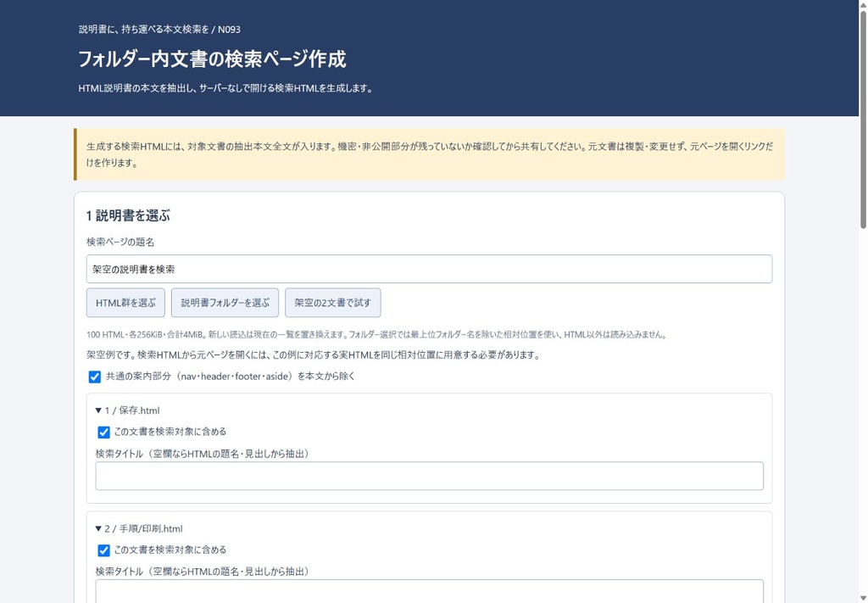Click the 検索タイトル field for 保存.html

coord(429,476)
